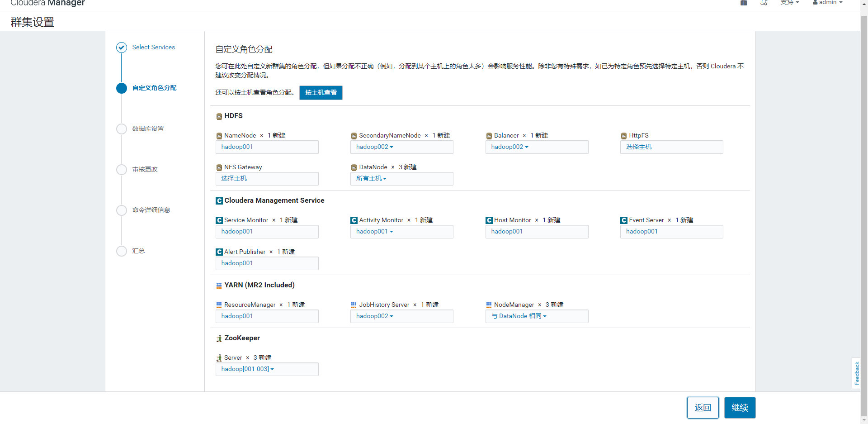Screen dimensions: 868x424
Task: Click the HttpFS role icon
Action: [x=623, y=136]
